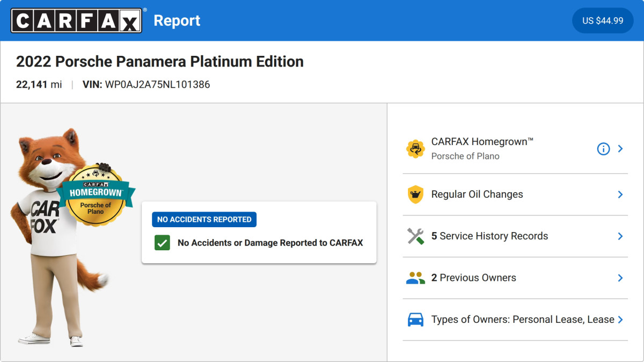Click the previous owners people icon
The height and width of the screenshot is (362, 644).
tap(415, 278)
